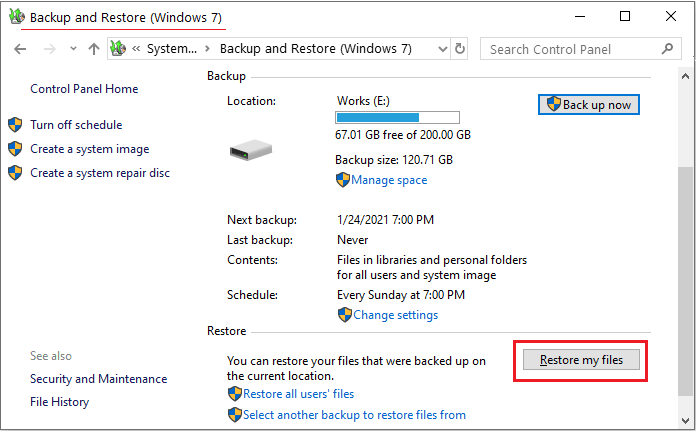
Task: Click the "Every Sunday at 7:00 PM" schedule value
Action: 401,295
